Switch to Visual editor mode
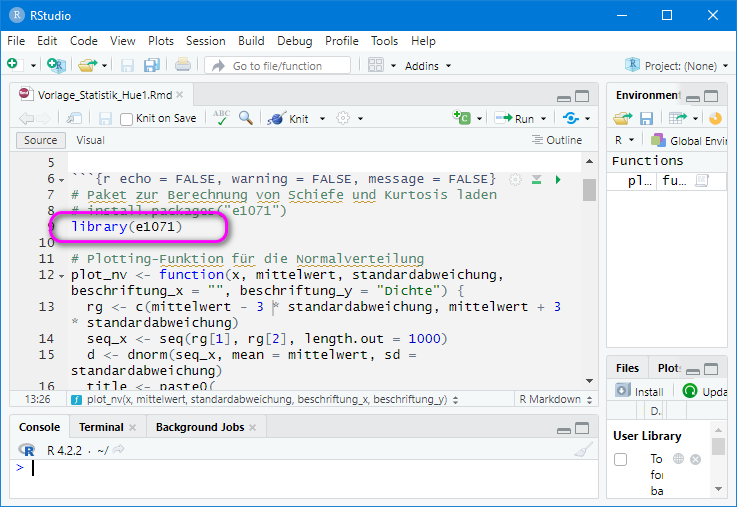The width and height of the screenshot is (737, 507). click(x=90, y=140)
